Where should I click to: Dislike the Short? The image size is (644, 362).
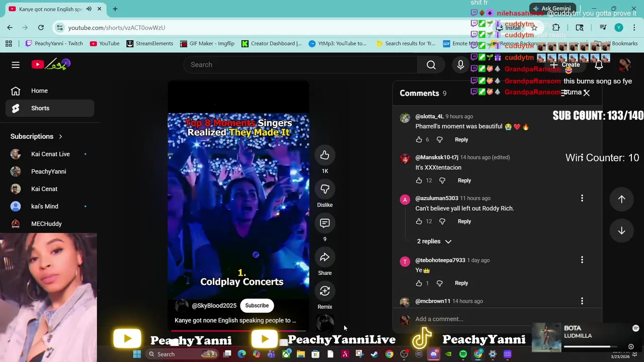pos(325,189)
